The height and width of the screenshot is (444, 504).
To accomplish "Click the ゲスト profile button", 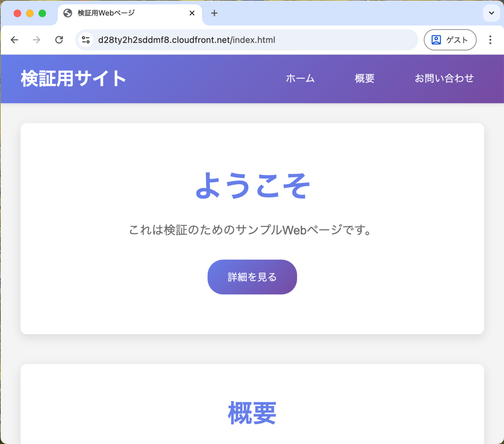I will click(x=450, y=40).
